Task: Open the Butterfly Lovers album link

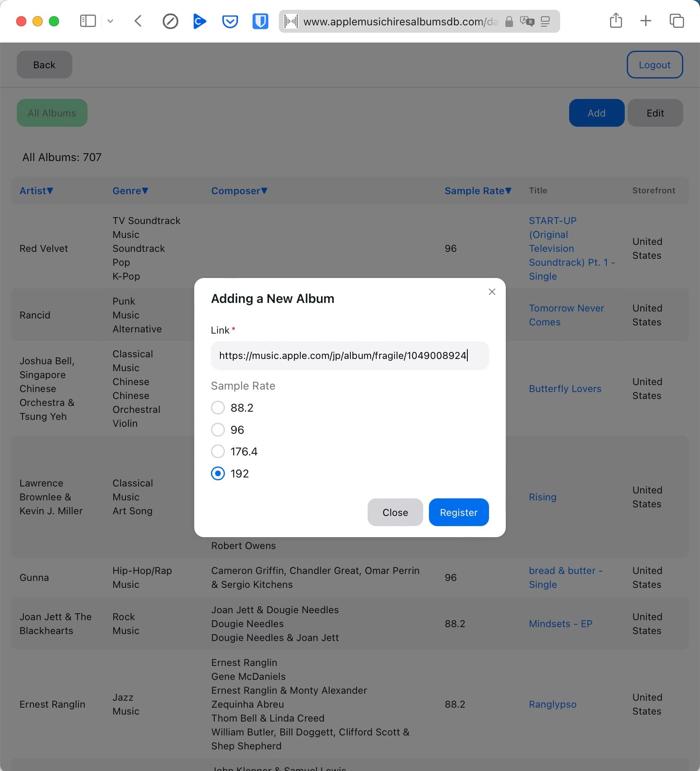Action: tap(565, 388)
